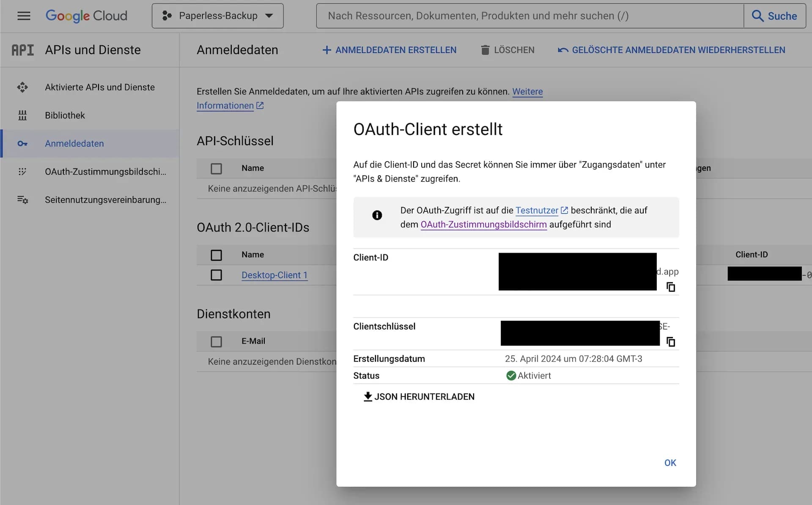Click the Suche search button
This screenshot has width=812, height=505.
[775, 16]
